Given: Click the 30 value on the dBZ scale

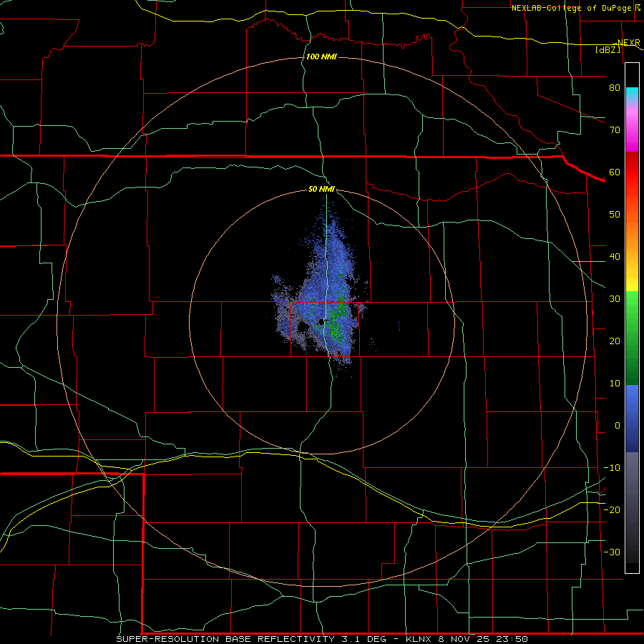Looking at the screenshot, I should click(x=615, y=299).
